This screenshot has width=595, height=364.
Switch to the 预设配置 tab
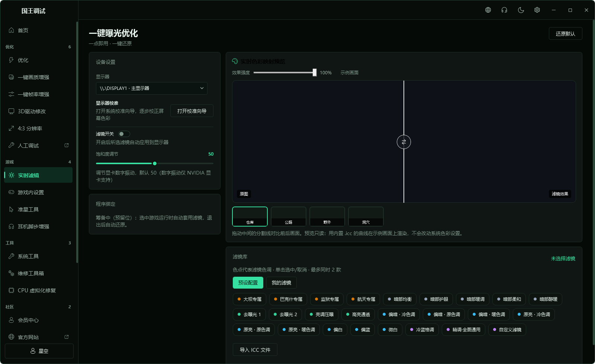click(x=248, y=283)
